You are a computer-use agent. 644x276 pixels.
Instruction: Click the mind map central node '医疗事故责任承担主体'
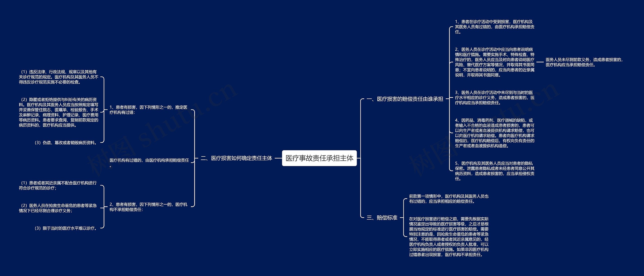pos(318,156)
